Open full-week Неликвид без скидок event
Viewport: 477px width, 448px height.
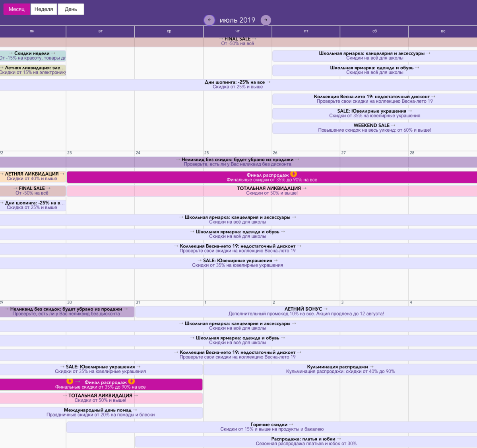pyautogui.click(x=238, y=162)
